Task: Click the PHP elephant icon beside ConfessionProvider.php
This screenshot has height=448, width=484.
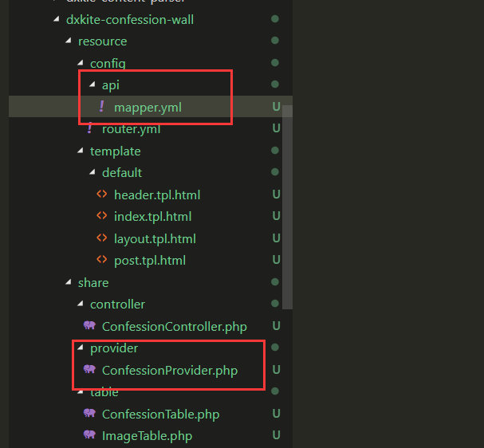Action: click(x=89, y=370)
